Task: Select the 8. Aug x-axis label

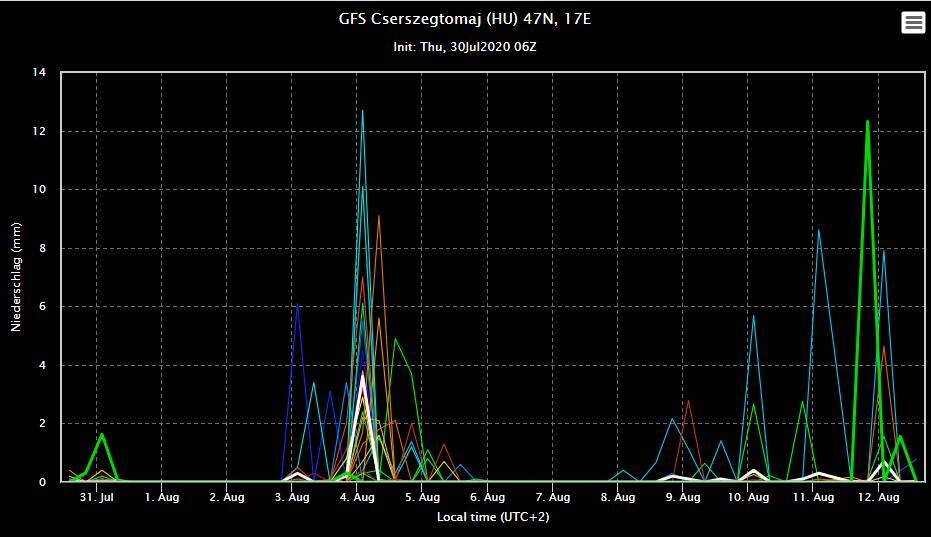Action: tap(618, 497)
